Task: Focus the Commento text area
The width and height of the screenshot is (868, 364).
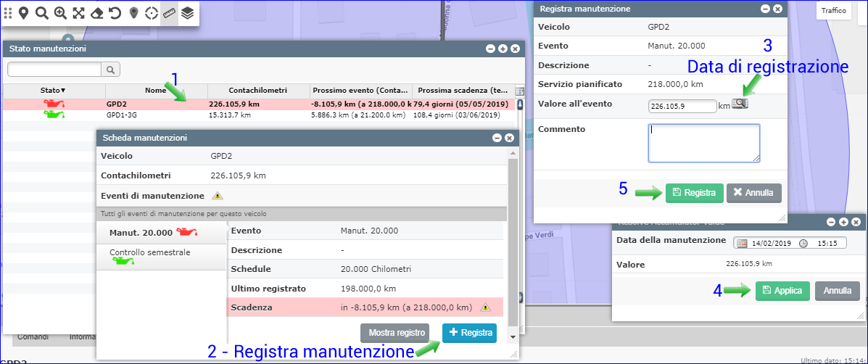Action: [x=703, y=143]
